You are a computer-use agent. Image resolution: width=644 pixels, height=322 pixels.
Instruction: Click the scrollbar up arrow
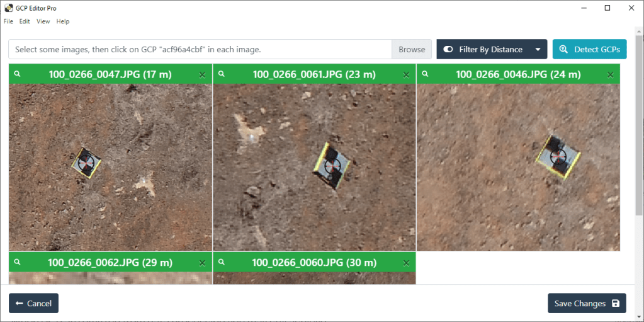640,32
